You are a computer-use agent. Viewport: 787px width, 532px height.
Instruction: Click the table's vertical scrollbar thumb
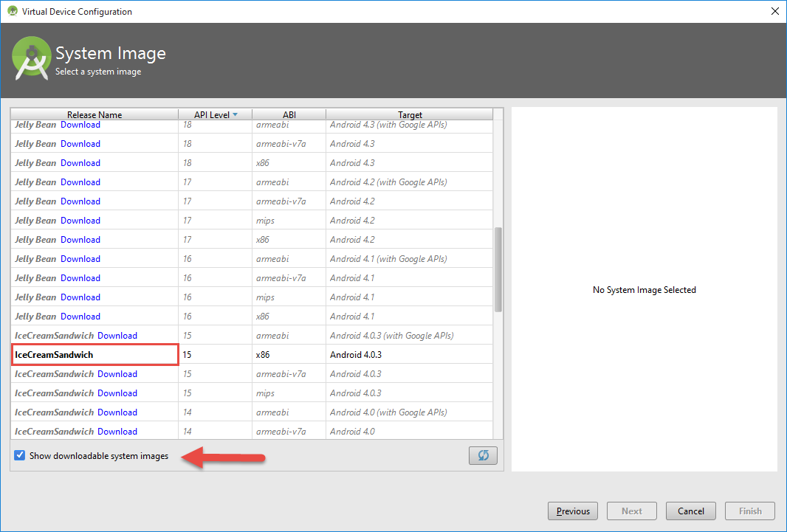[498, 269]
